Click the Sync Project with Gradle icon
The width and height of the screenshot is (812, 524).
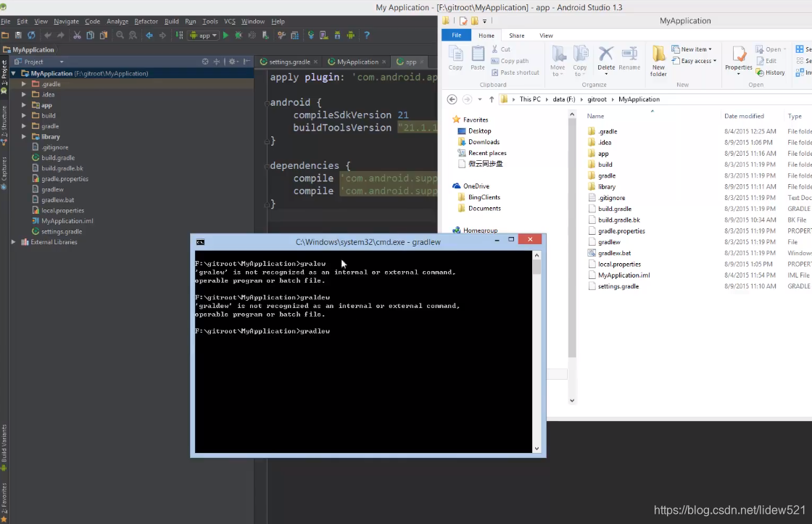311,36
